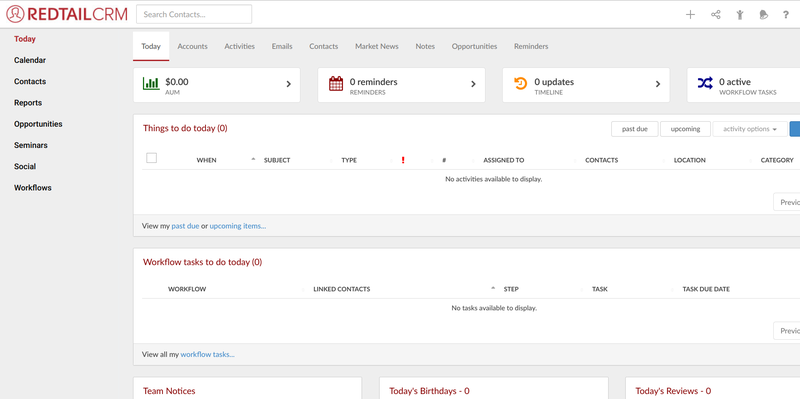Click the 0 active workflow tasks text

tap(735, 82)
